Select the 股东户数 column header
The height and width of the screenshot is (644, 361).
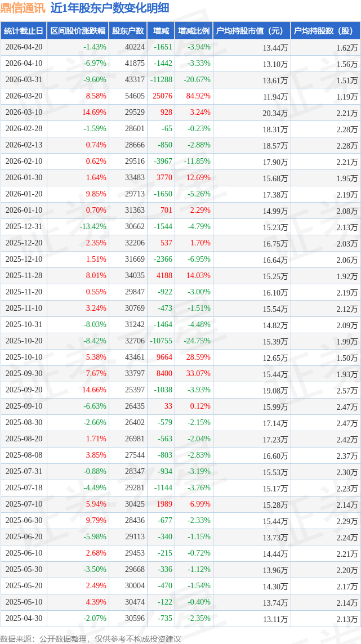[x=128, y=31]
